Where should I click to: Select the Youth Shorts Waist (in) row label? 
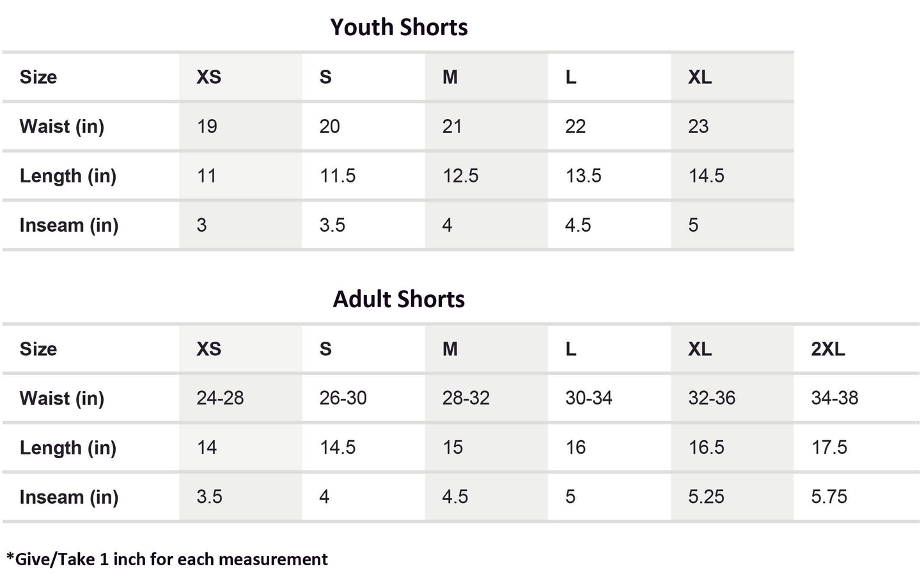tap(61, 126)
